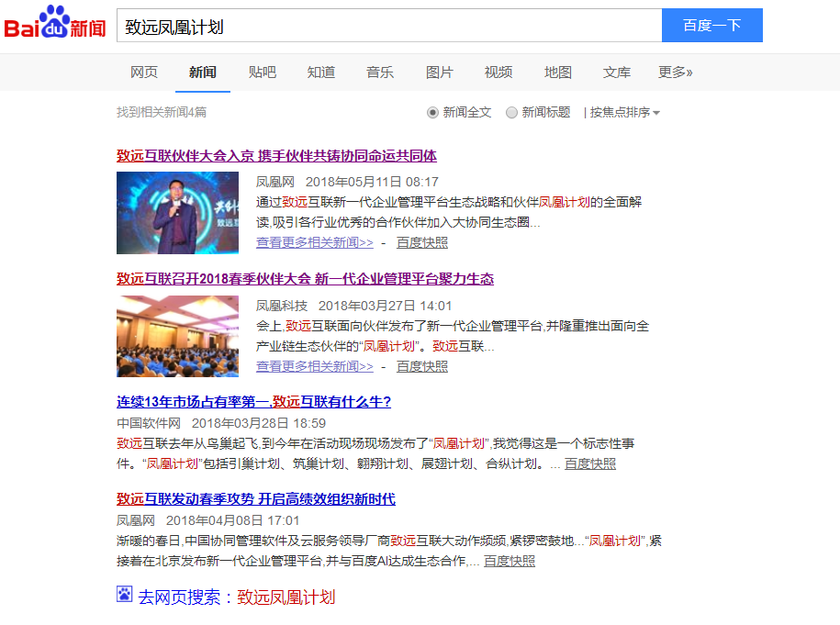Click the Baidu 新闻 logo

pos(55,23)
